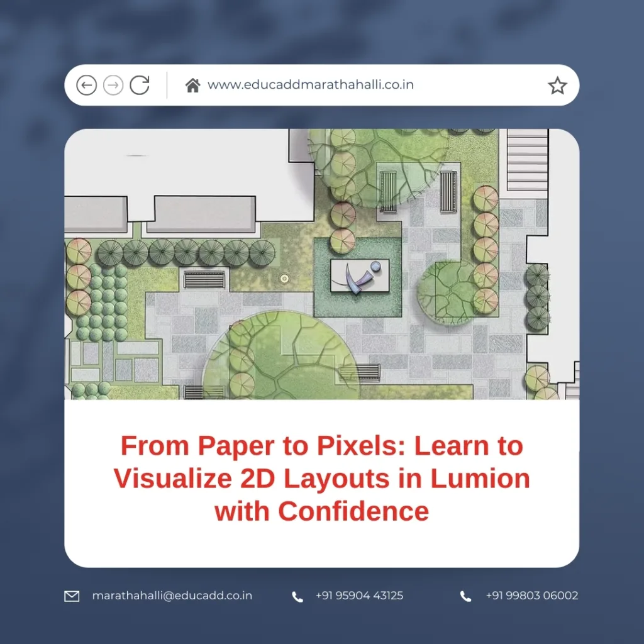Click the forward arrow icon
The height and width of the screenshot is (644, 644).
click(113, 85)
